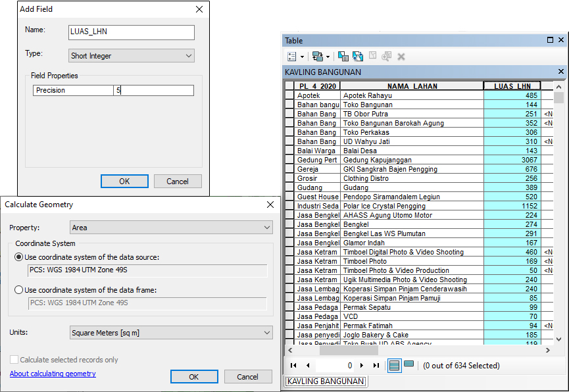
Task: Click OK in Add Field dialog
Action: coord(124,181)
